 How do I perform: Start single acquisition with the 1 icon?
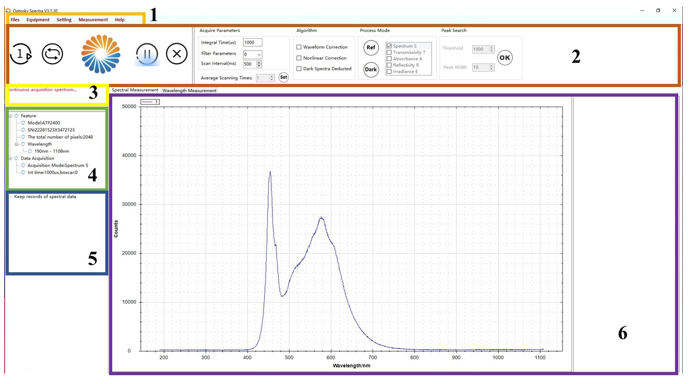point(21,54)
